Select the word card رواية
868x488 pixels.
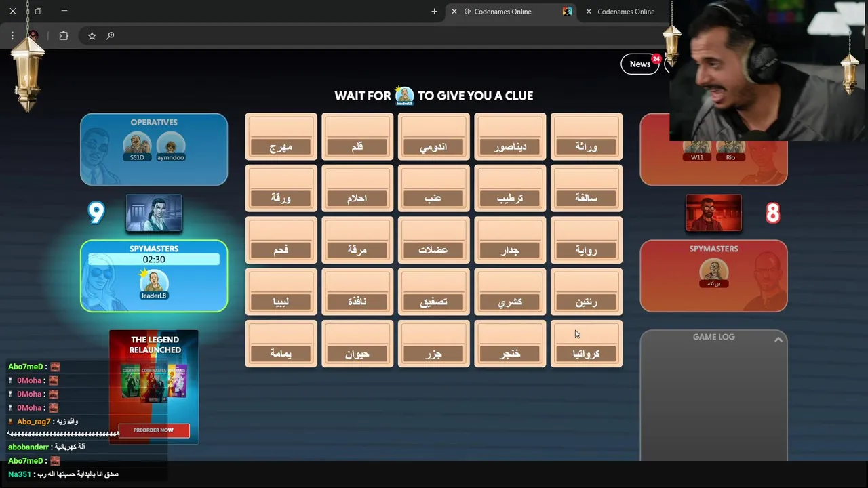click(587, 240)
